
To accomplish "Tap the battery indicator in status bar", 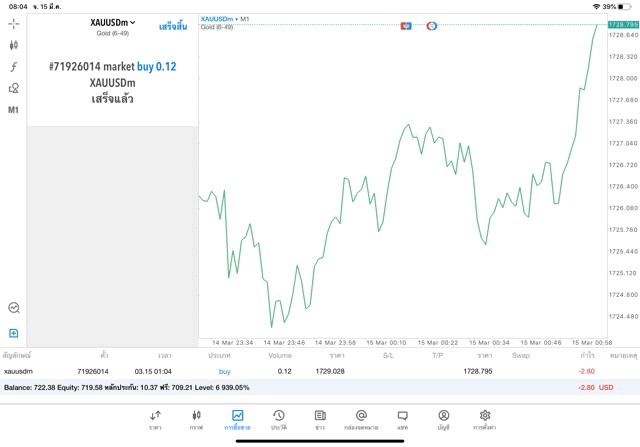I will [624, 7].
